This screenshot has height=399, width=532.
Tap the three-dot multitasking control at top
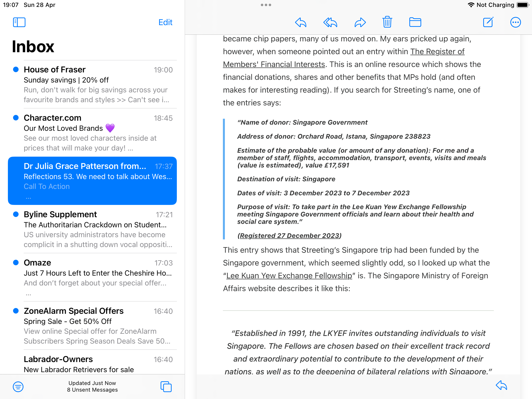click(x=266, y=5)
